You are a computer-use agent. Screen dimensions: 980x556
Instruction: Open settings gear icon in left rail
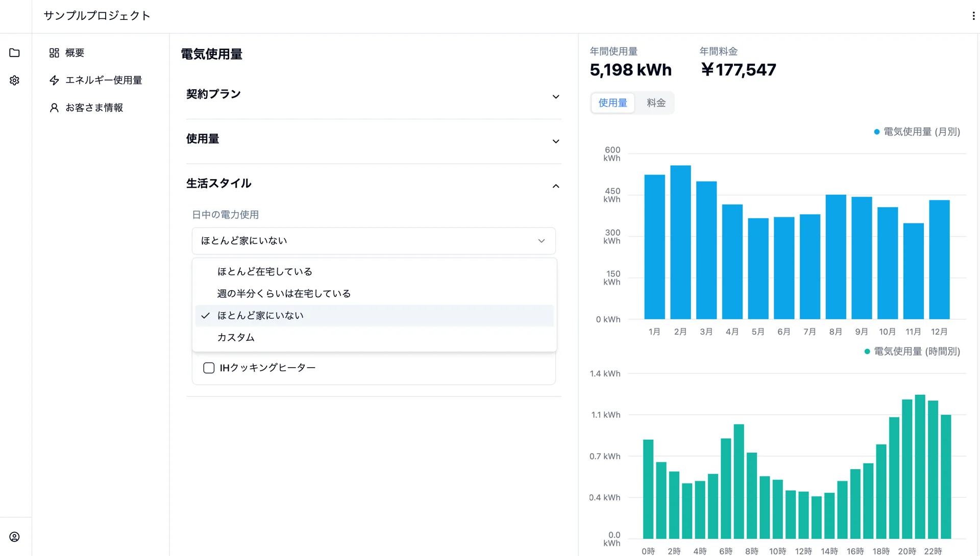pyautogui.click(x=14, y=80)
